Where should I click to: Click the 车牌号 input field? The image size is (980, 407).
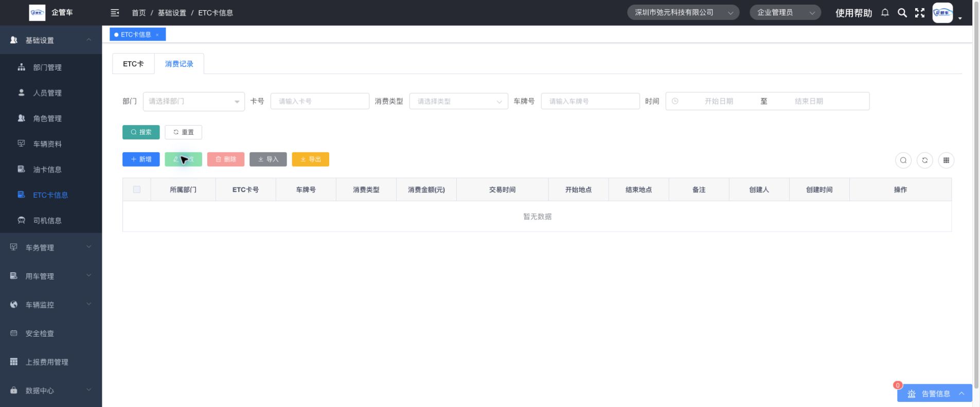590,101
